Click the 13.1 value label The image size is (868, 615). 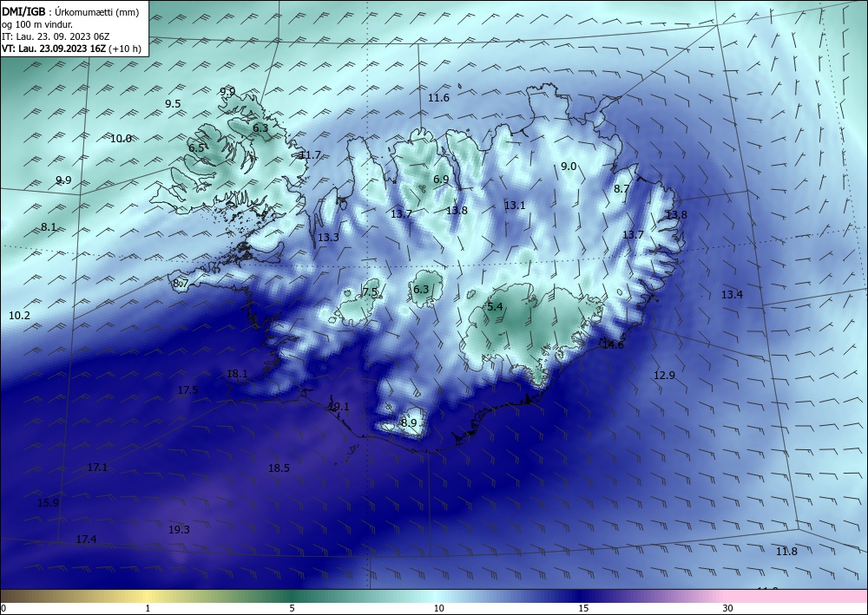515,206
